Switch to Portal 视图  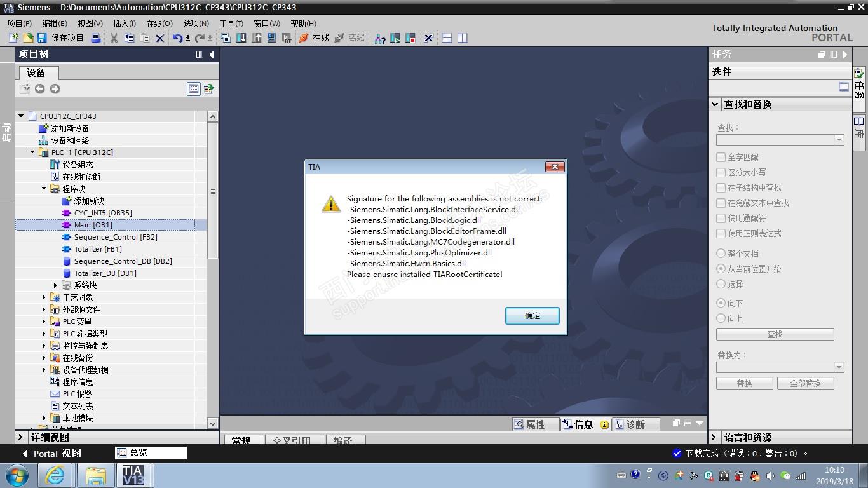tap(51, 454)
